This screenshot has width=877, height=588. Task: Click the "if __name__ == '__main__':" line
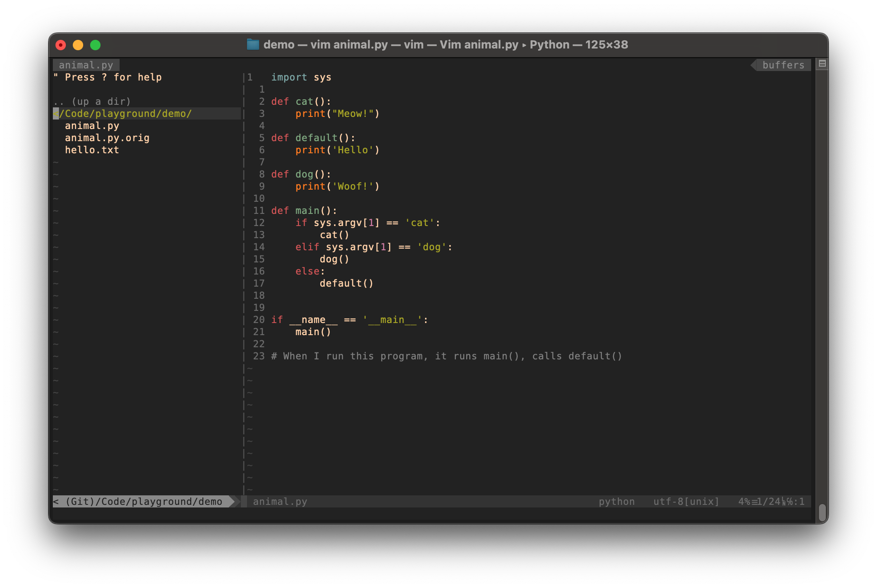coord(350,320)
